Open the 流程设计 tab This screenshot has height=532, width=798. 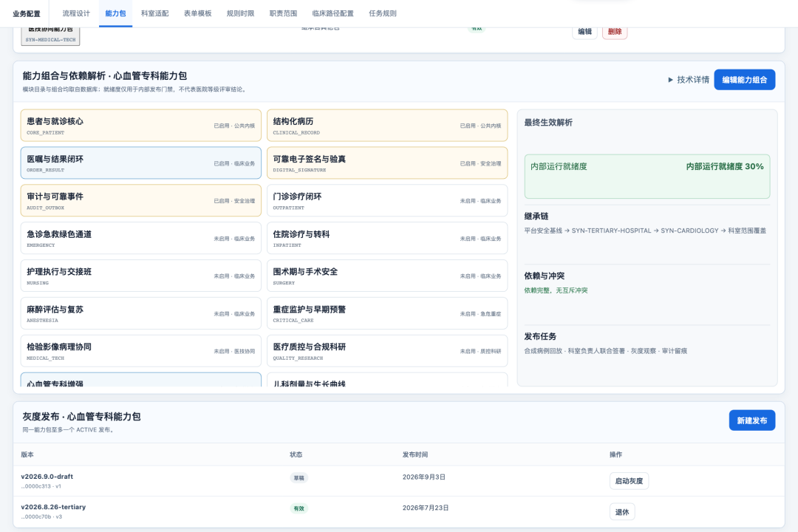(x=76, y=14)
